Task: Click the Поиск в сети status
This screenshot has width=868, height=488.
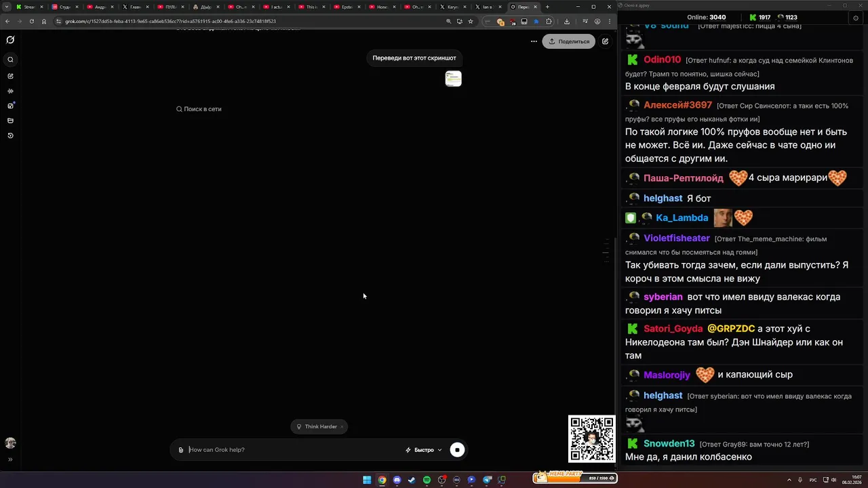Action: click(199, 109)
